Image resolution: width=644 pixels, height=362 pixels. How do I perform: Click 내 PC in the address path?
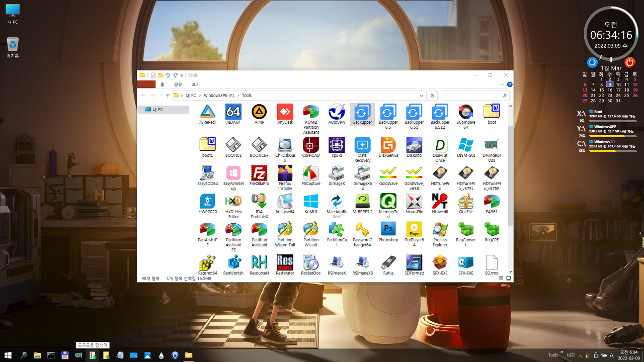(191, 96)
